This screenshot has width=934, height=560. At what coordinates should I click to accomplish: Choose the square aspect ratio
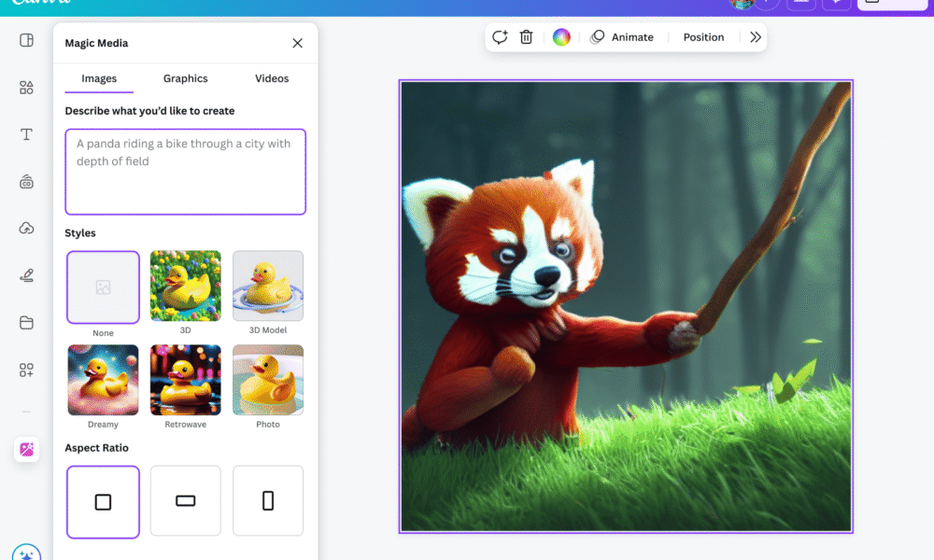pos(103,502)
